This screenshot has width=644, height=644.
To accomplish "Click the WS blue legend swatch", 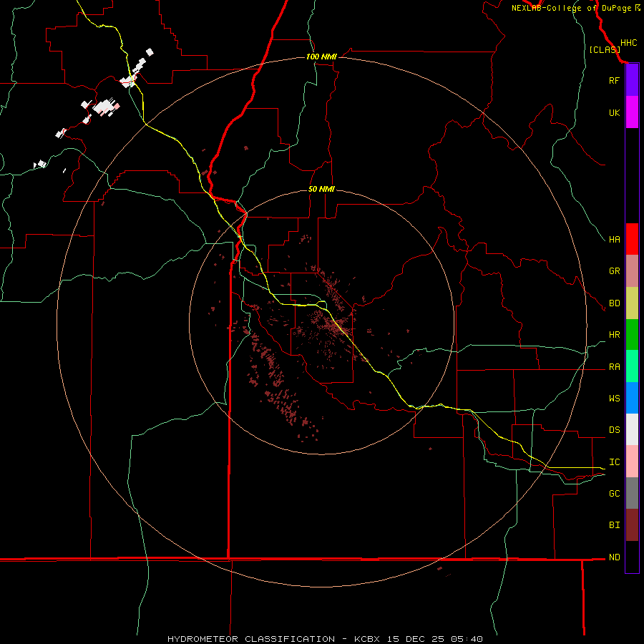I will (632, 398).
